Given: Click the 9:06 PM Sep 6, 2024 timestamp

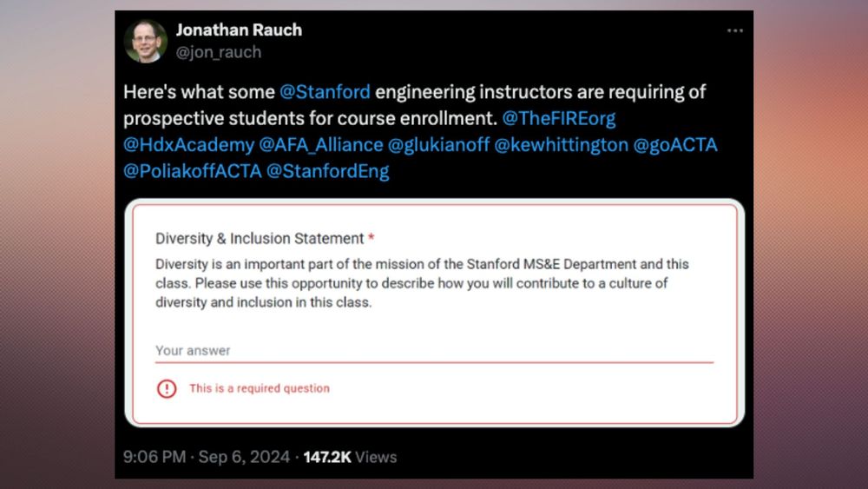Looking at the screenshot, I should (x=207, y=458).
